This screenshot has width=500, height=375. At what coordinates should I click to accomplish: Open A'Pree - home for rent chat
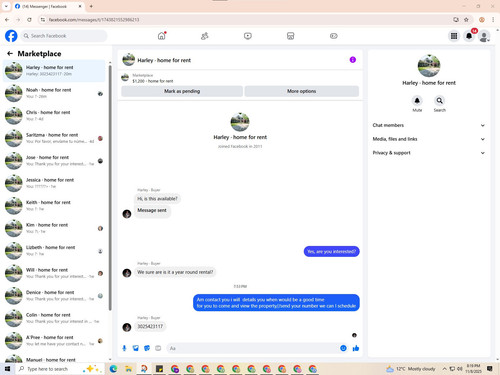click(x=54, y=341)
